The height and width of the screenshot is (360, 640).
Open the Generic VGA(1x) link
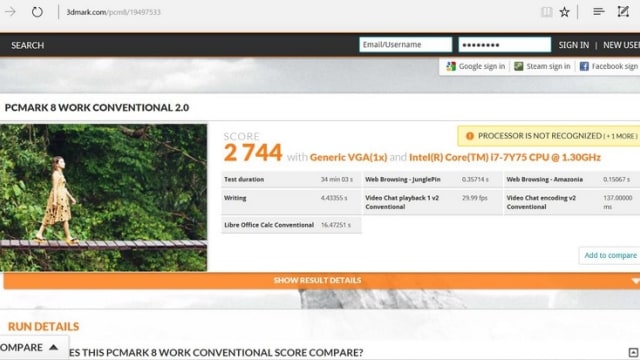pyautogui.click(x=348, y=158)
